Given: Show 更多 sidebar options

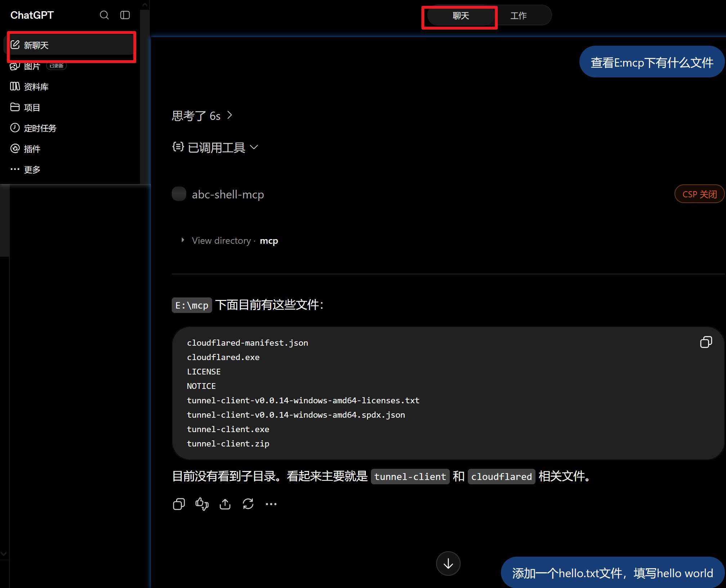Looking at the screenshot, I should (25, 170).
